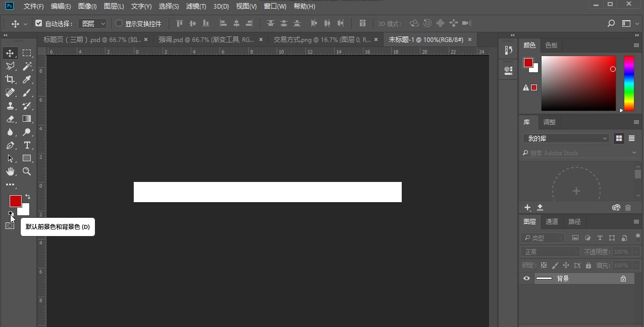Select the Rectangular Marquee tool
This screenshot has width=644, height=327.
[x=27, y=53]
